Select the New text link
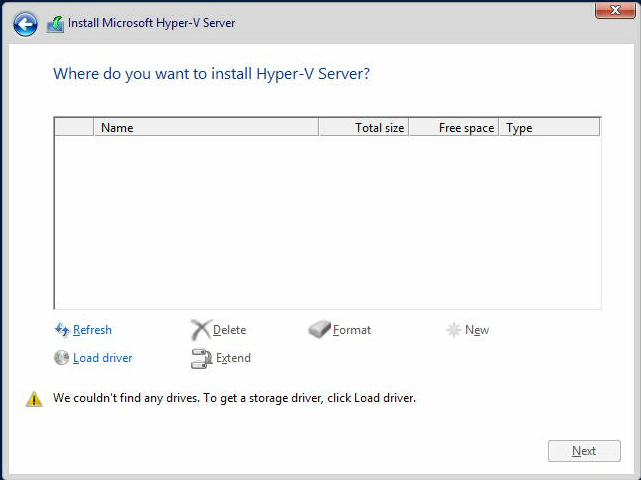641x480 pixels. pos(477,330)
